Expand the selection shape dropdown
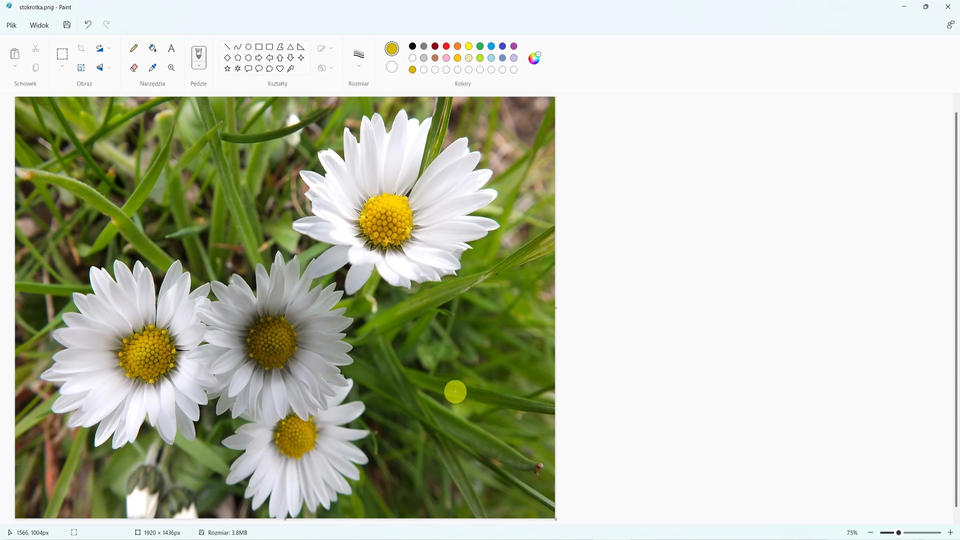This screenshot has width=960, height=540. 62,67
